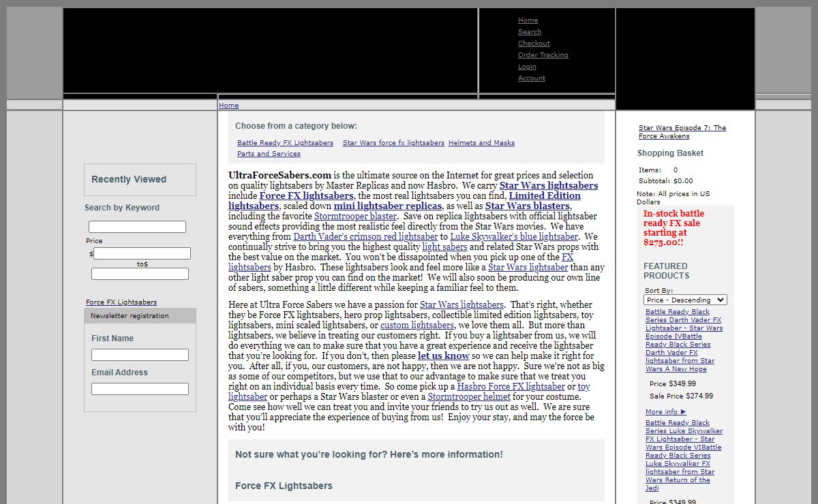Follow the bold "Force FX lightsabers" link in the first paragraph
The height and width of the screenshot is (504, 818).
tap(306, 195)
